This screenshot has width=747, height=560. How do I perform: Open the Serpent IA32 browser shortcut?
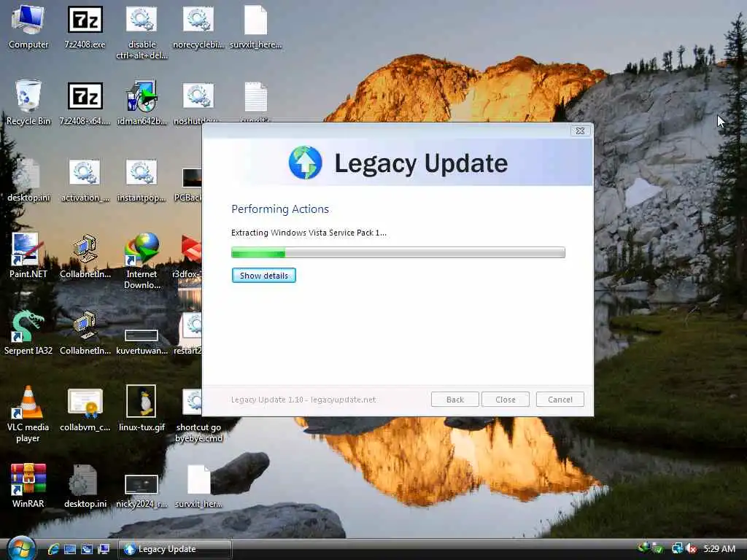(x=28, y=332)
